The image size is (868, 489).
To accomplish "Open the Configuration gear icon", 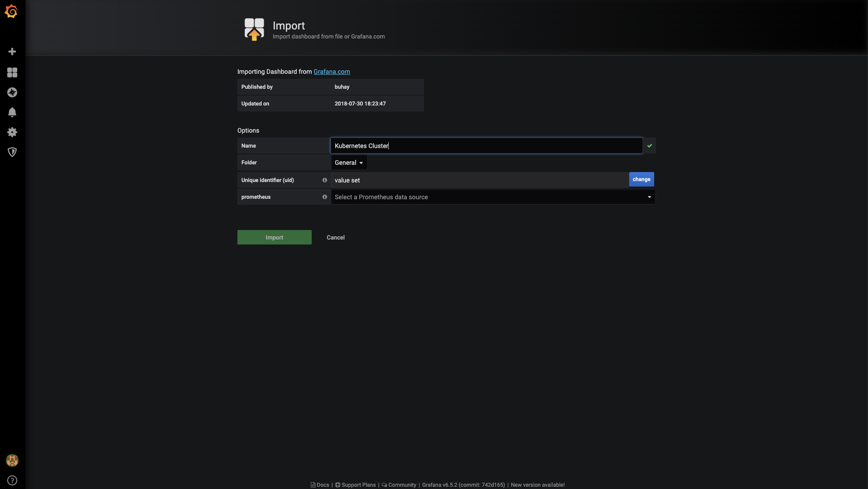I will pyautogui.click(x=12, y=132).
